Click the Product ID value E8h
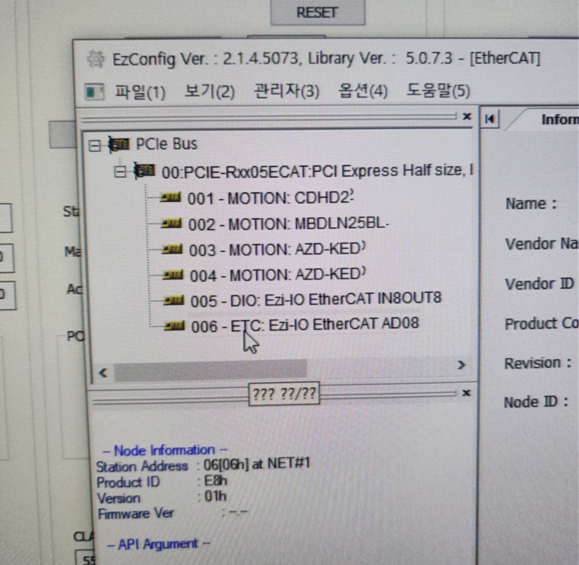 (x=216, y=480)
